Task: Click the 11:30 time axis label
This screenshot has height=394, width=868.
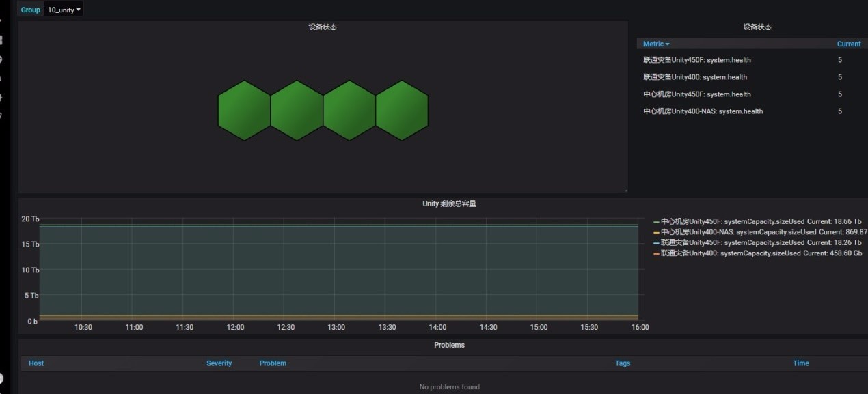Action: point(185,327)
